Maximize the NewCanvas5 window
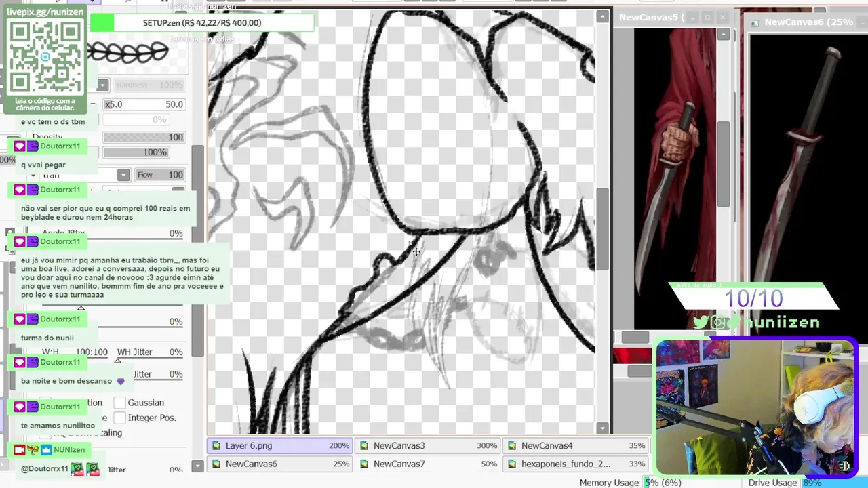Screen dimensions: 868x488 (707, 17)
